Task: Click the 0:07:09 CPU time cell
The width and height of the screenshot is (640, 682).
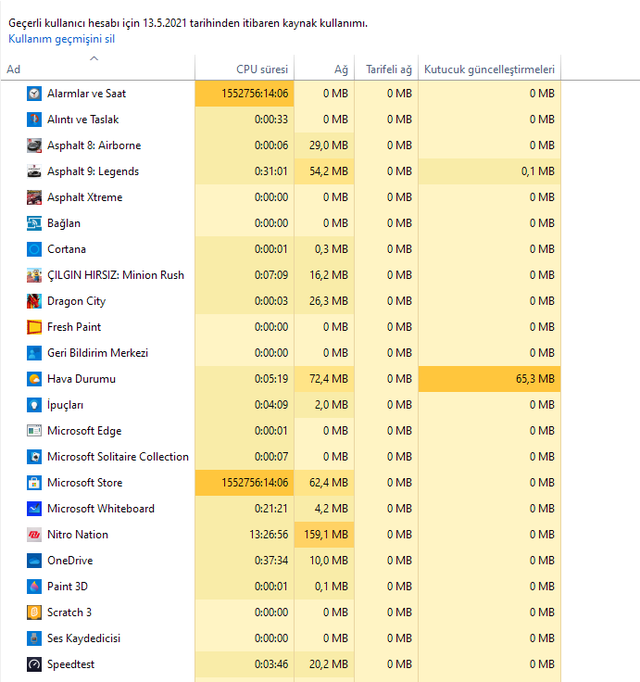Action: (245, 275)
